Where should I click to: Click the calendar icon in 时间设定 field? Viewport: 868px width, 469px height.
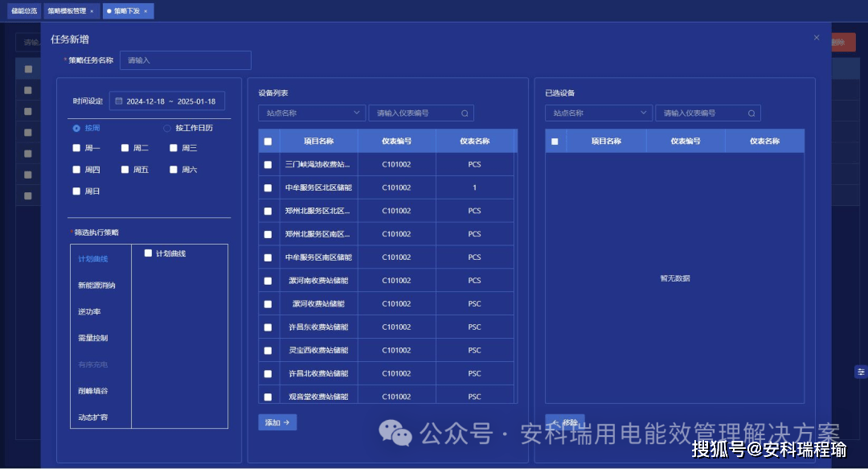[118, 101]
